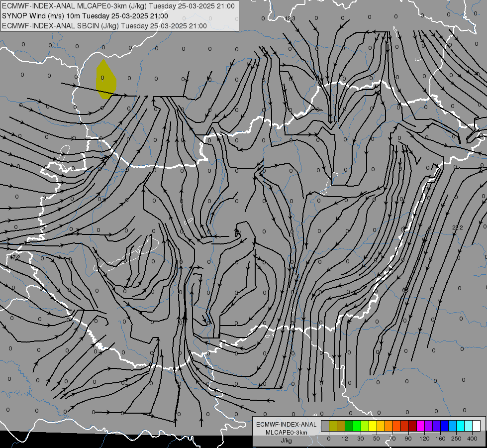The height and width of the screenshot is (448, 487).
Task: Click the purple legend swatch
Action: coord(429,426)
